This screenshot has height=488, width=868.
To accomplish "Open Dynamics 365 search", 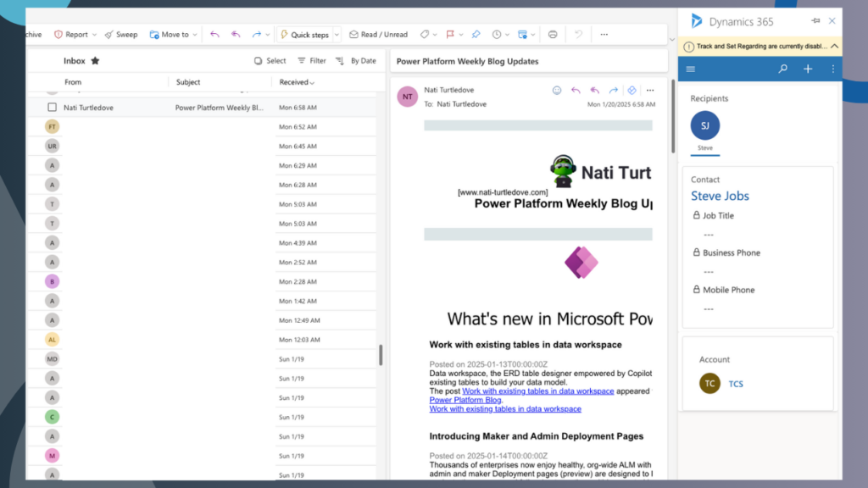I will [781, 69].
